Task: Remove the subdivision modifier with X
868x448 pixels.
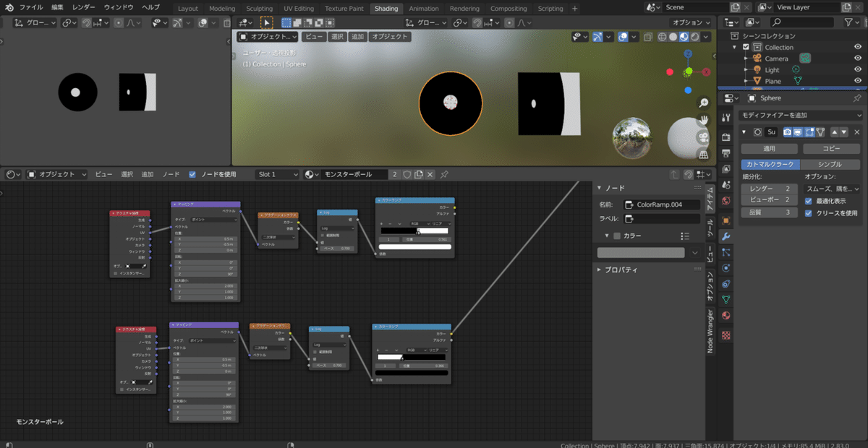Action: click(x=856, y=132)
